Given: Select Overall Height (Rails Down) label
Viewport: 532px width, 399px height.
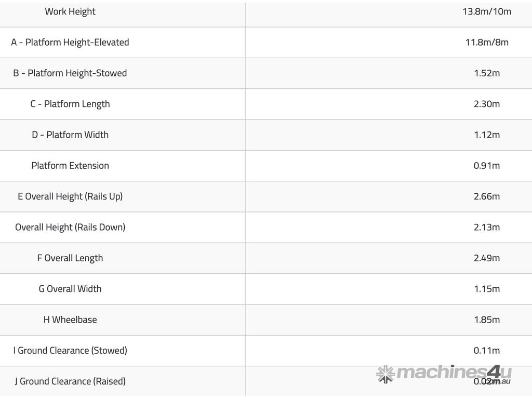Looking at the screenshot, I should tap(70, 227).
